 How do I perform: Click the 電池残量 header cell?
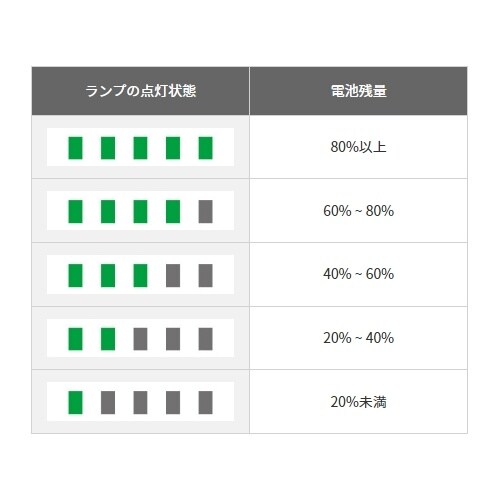click(358, 91)
